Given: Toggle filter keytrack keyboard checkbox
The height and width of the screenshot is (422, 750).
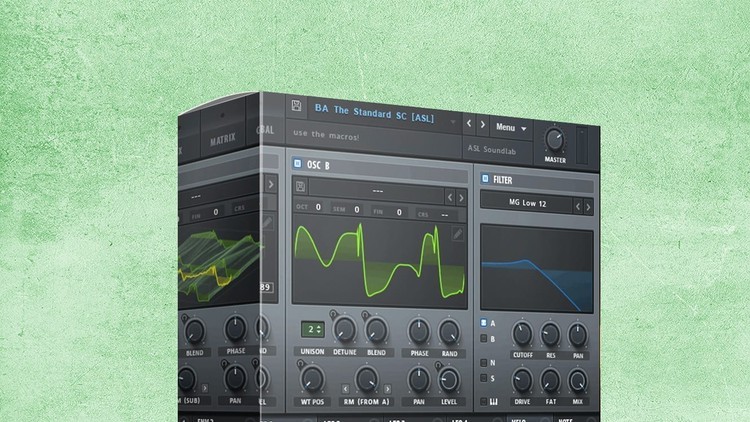Looking at the screenshot, I should click(484, 401).
